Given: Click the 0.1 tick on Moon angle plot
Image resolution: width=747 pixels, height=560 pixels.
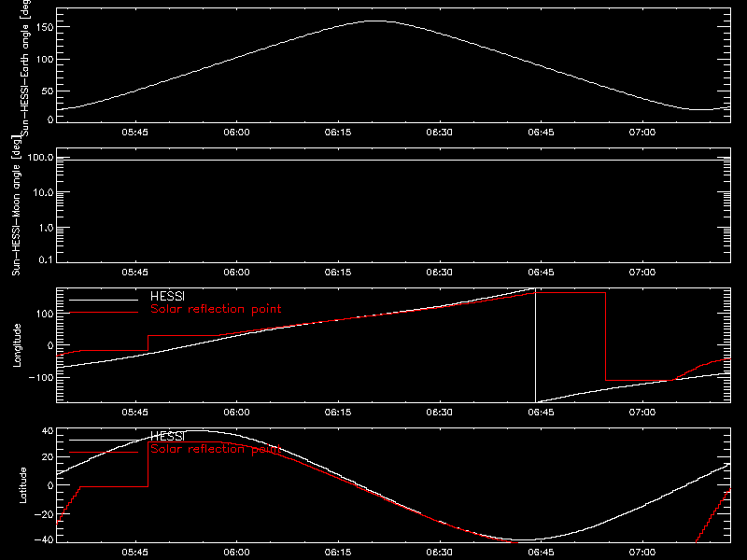Looking at the screenshot, I should click(46, 260).
